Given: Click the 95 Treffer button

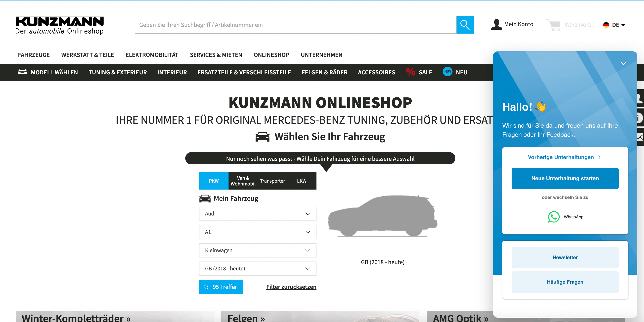Looking at the screenshot, I should click(x=221, y=287).
